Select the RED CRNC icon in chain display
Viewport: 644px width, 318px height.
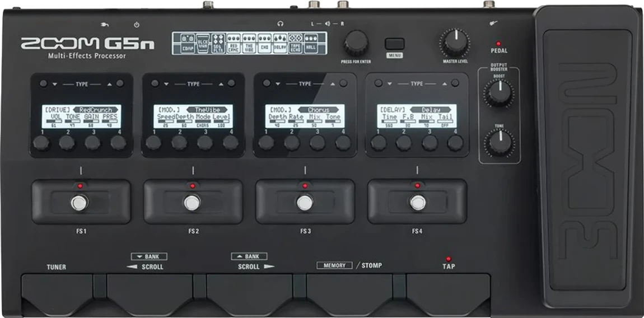click(x=234, y=44)
